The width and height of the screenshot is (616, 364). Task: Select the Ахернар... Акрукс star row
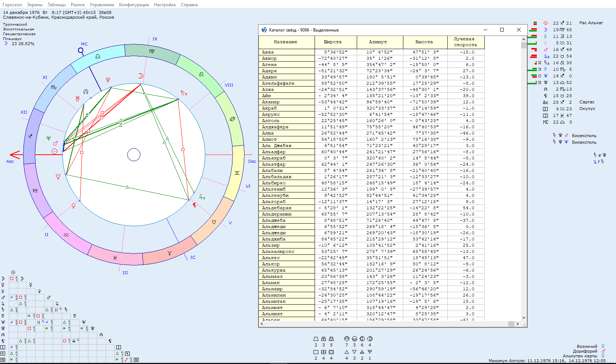(x=371, y=114)
